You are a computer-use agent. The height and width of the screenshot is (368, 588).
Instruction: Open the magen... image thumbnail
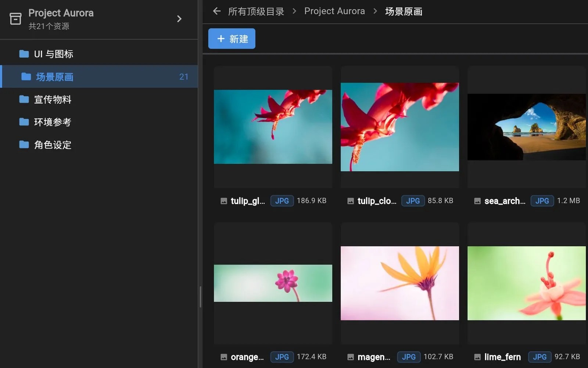pos(400,283)
